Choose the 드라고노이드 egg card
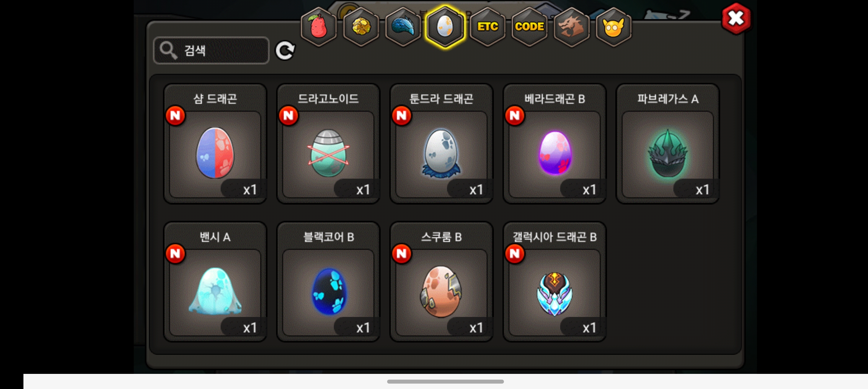This screenshot has width=868, height=389. tap(328, 144)
